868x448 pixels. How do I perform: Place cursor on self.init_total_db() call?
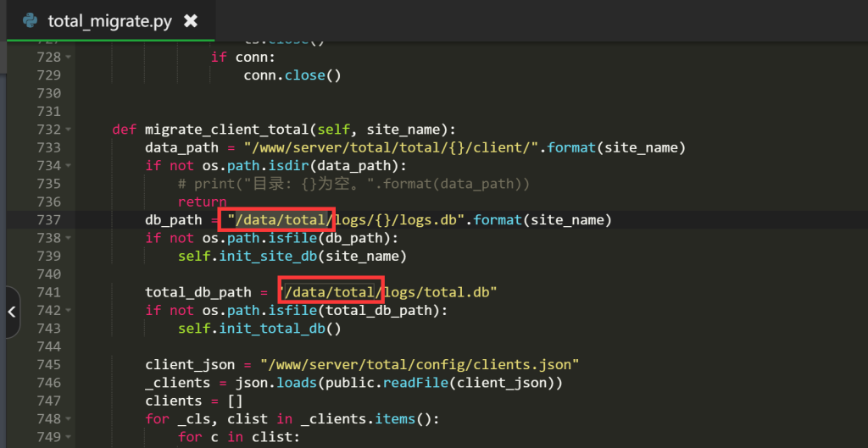259,329
